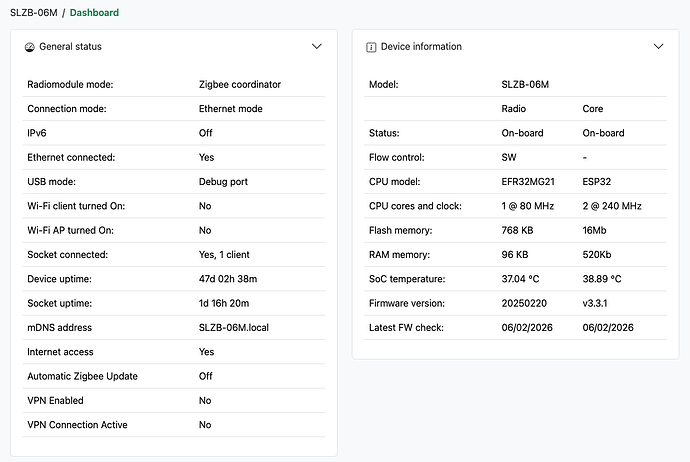690x462 pixels.
Task: Select core firmware version v3.3.1
Action: (x=595, y=303)
